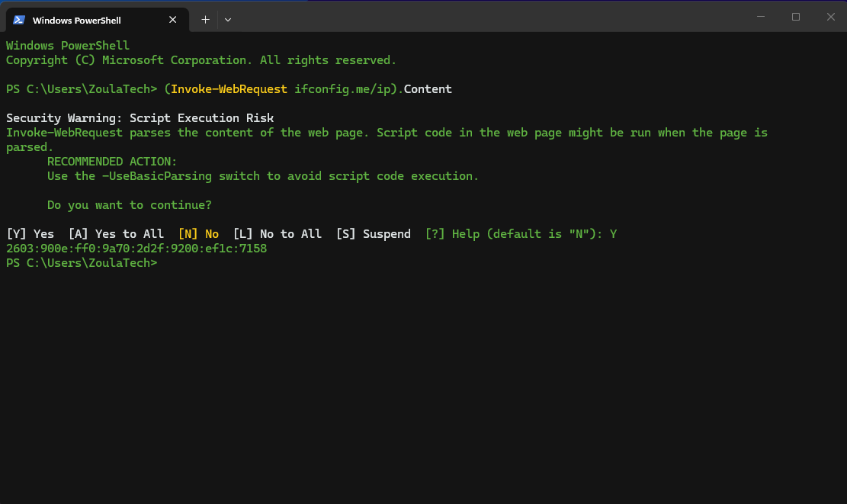Click the '.Content' property text
The width and height of the screenshot is (847, 504).
click(425, 89)
